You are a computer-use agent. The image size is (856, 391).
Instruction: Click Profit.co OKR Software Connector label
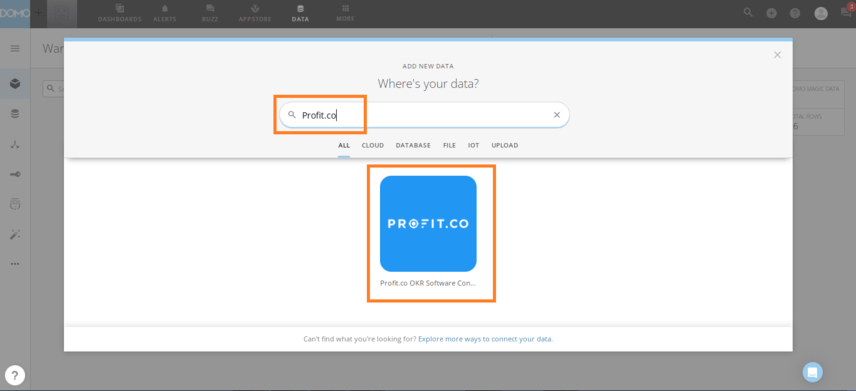tap(428, 283)
